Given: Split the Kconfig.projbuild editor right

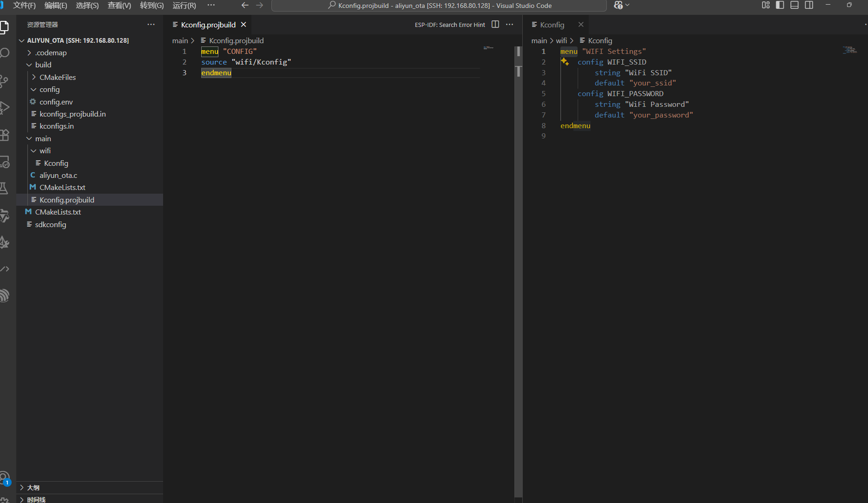Looking at the screenshot, I should (x=495, y=25).
